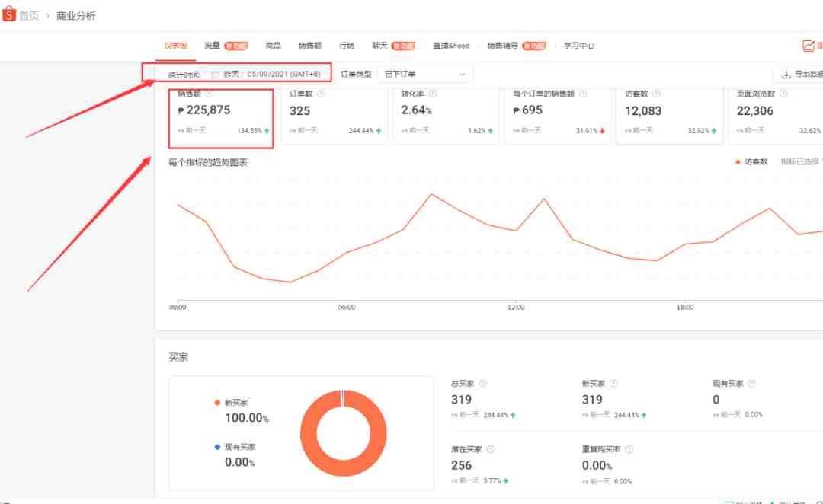This screenshot has height=504, width=823.
Task: Switch to the 流量 tab
Action: click(212, 46)
